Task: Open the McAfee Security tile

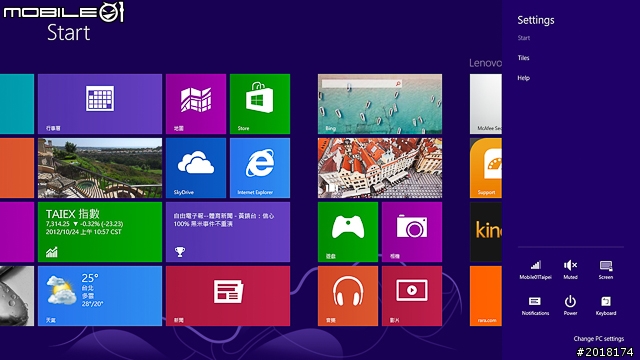Action: click(x=486, y=104)
